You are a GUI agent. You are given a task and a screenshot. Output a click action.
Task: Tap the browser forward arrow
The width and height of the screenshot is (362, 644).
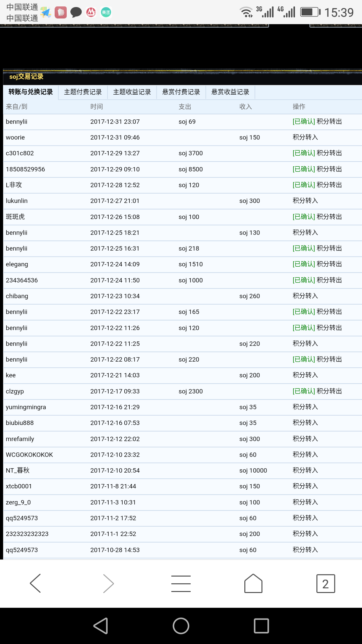[x=108, y=583]
